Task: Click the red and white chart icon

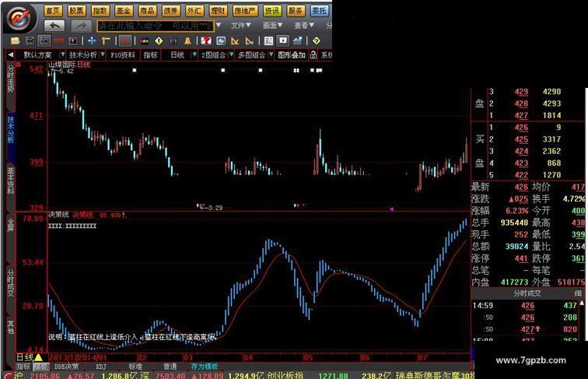Action: 205,40
